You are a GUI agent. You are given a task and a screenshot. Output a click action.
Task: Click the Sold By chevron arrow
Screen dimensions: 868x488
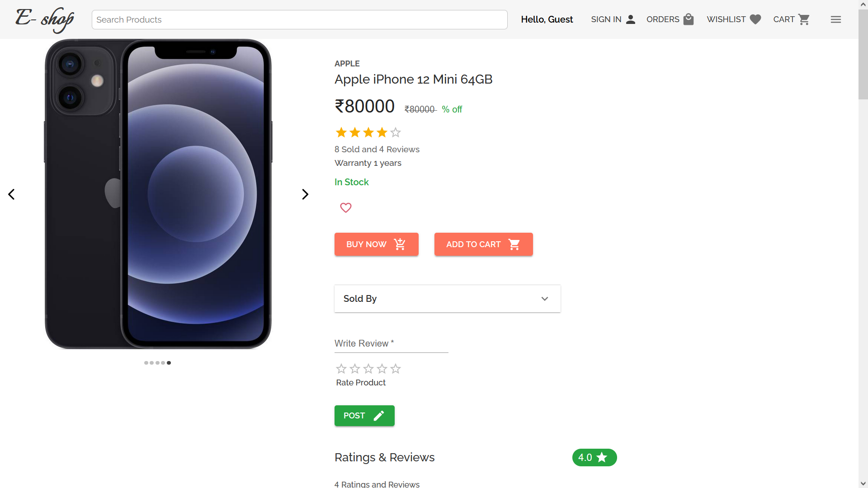click(x=545, y=299)
